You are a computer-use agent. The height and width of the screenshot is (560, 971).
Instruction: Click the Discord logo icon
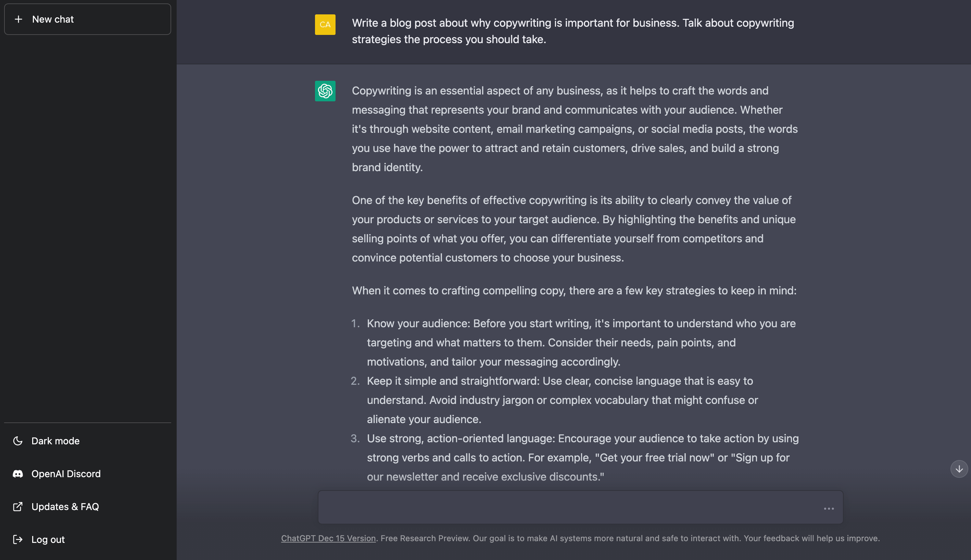(18, 474)
